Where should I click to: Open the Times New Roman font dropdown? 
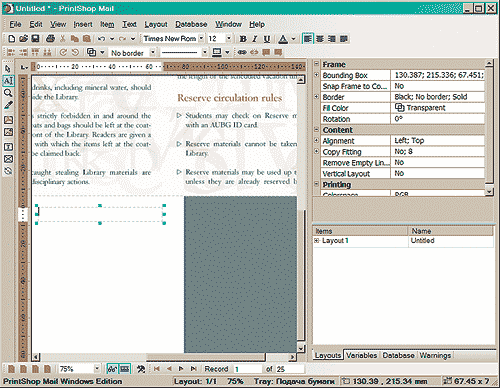tap(201, 39)
